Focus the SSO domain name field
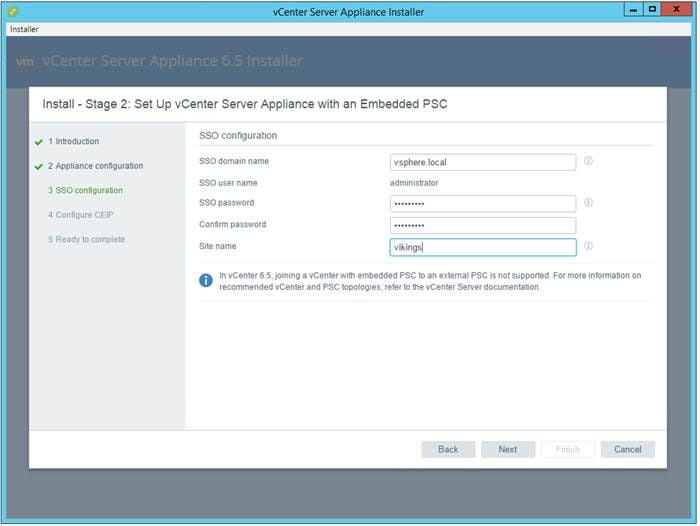Screen dimensions: 700x526 click(x=483, y=162)
